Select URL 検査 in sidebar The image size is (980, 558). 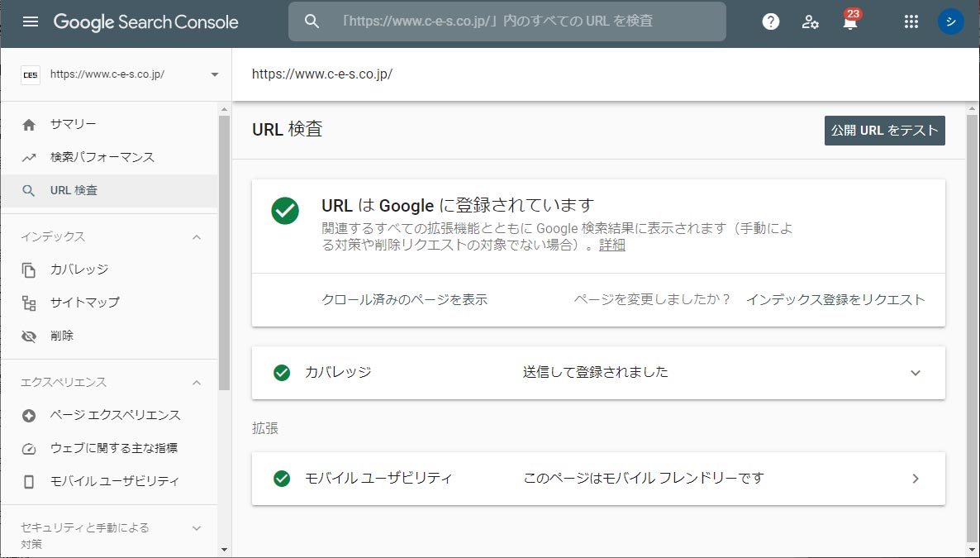(109, 191)
